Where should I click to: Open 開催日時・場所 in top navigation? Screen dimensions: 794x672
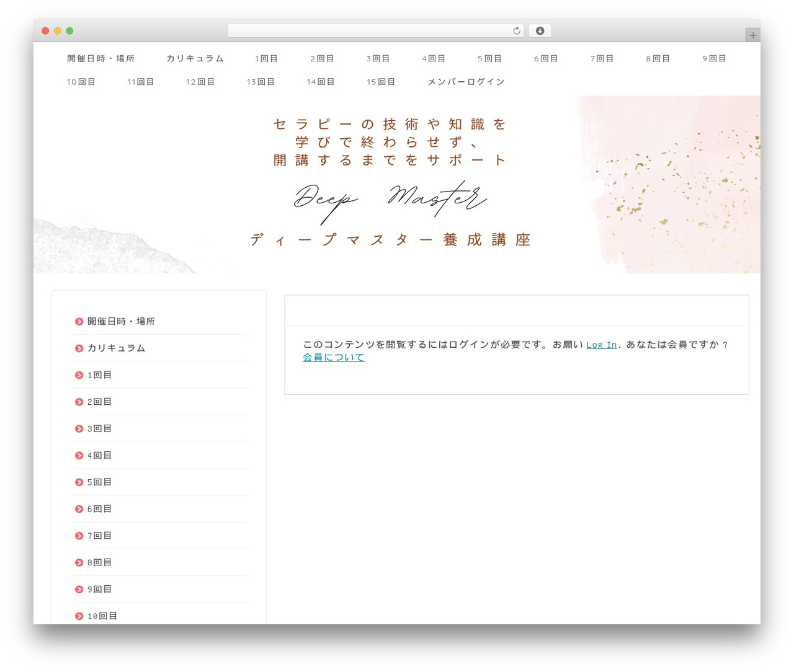(100, 58)
